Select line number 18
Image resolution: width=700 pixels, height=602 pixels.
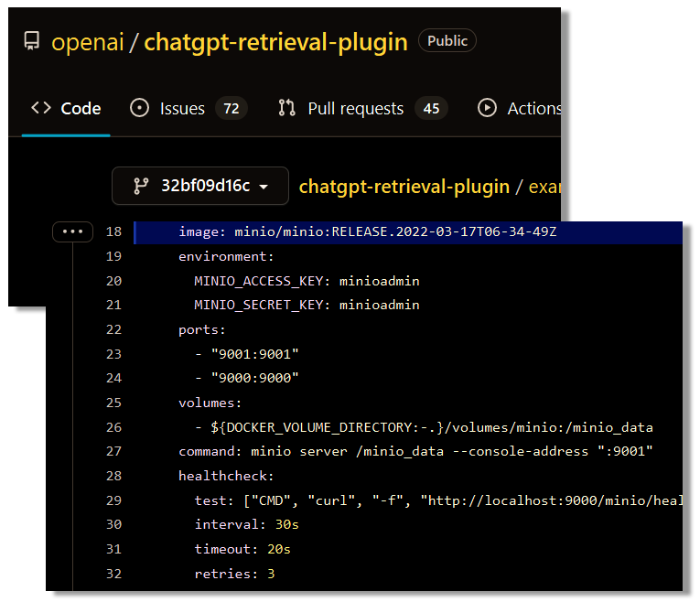(x=113, y=231)
